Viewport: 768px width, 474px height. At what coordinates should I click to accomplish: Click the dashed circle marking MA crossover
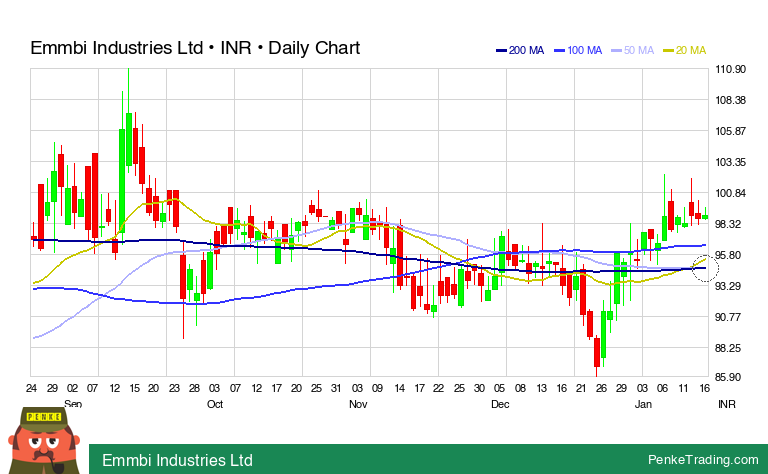pyautogui.click(x=705, y=268)
